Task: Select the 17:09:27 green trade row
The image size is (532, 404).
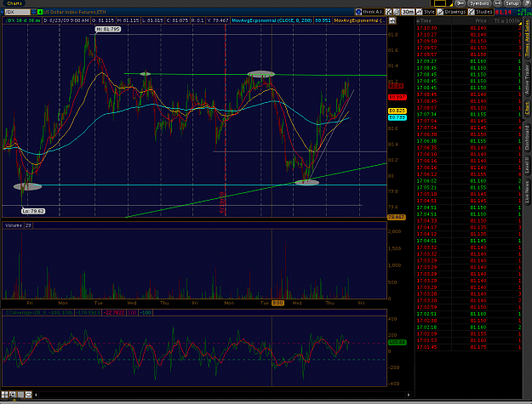Action: tap(469, 61)
